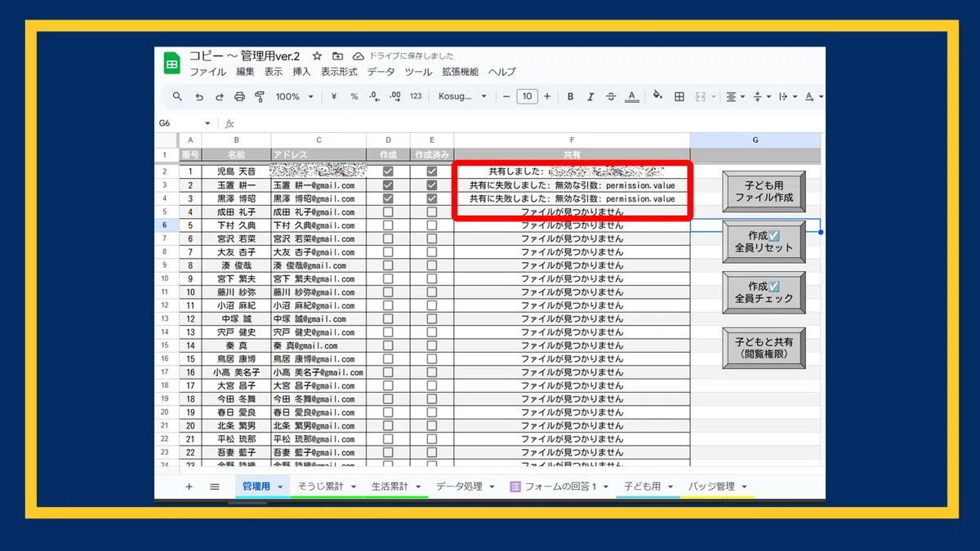This screenshot has height=551, width=980.
Task: Star the document
Action: (317, 56)
